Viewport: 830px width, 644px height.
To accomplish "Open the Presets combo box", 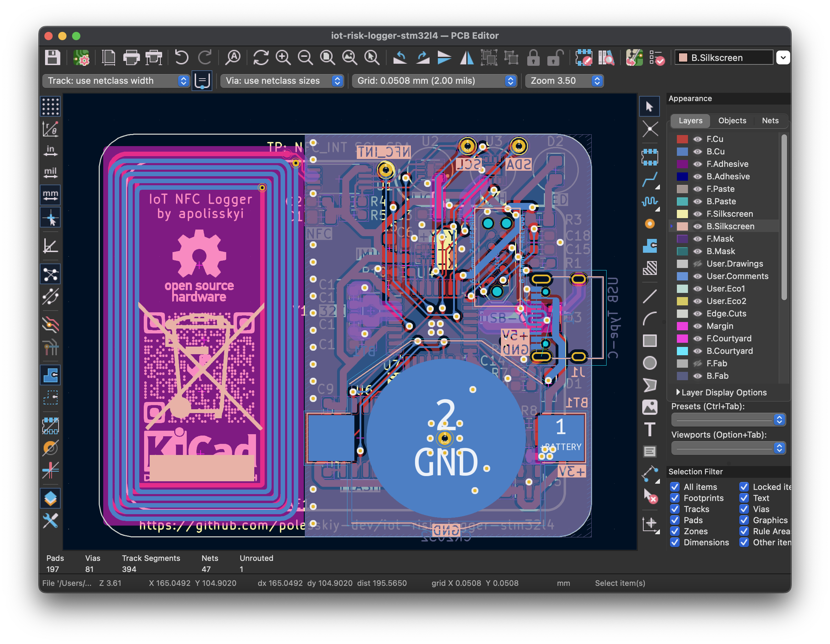I will (728, 419).
